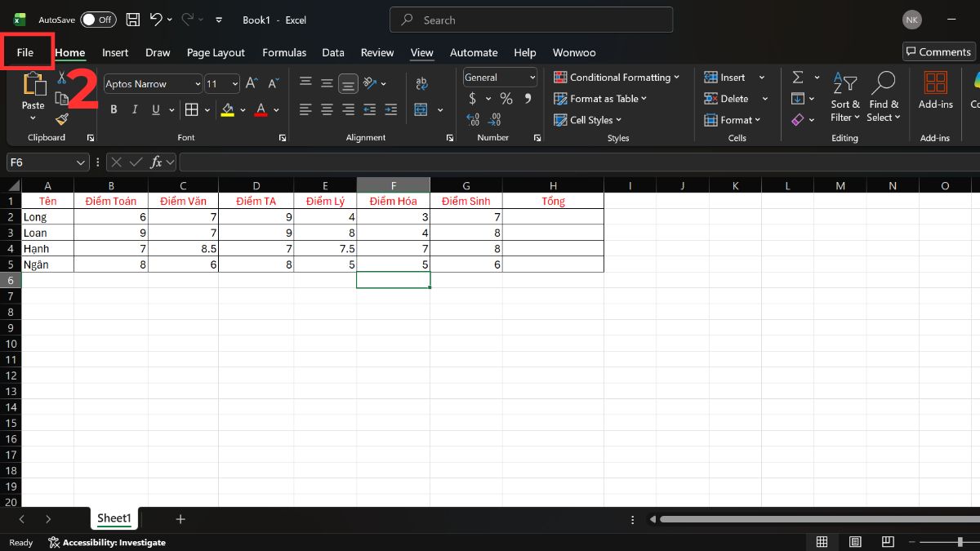Click the Format Painter icon
This screenshot has width=980, height=551.
tap(61, 119)
